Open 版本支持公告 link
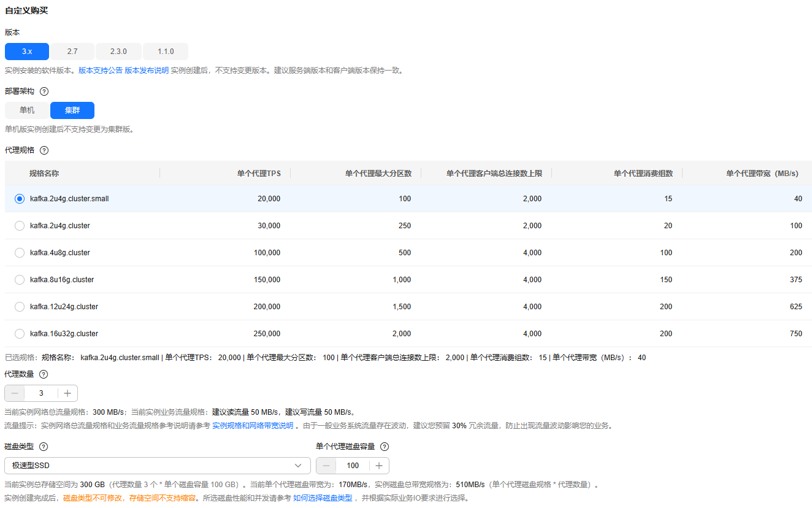Screen dimensions: 812x508 tap(100, 71)
